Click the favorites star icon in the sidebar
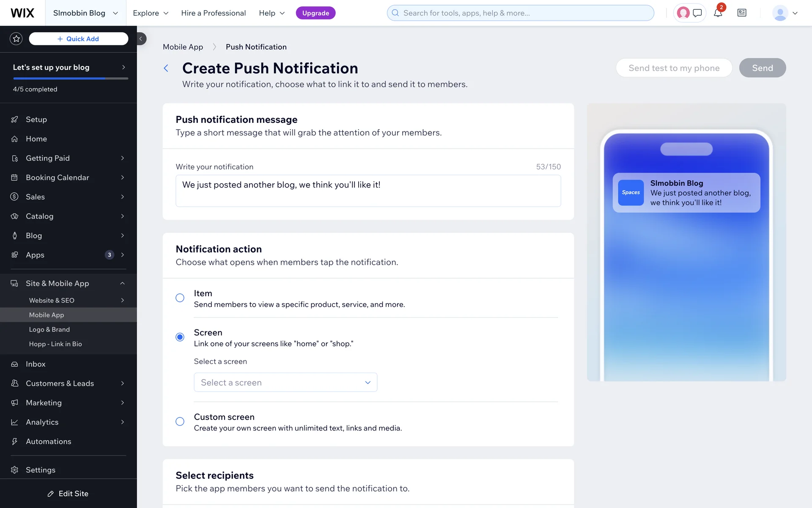The image size is (812, 508). coord(16,39)
